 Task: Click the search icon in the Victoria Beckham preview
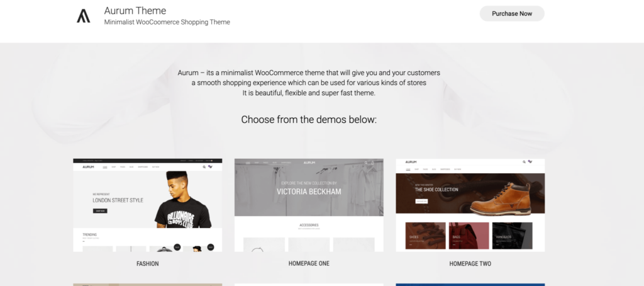366,163
